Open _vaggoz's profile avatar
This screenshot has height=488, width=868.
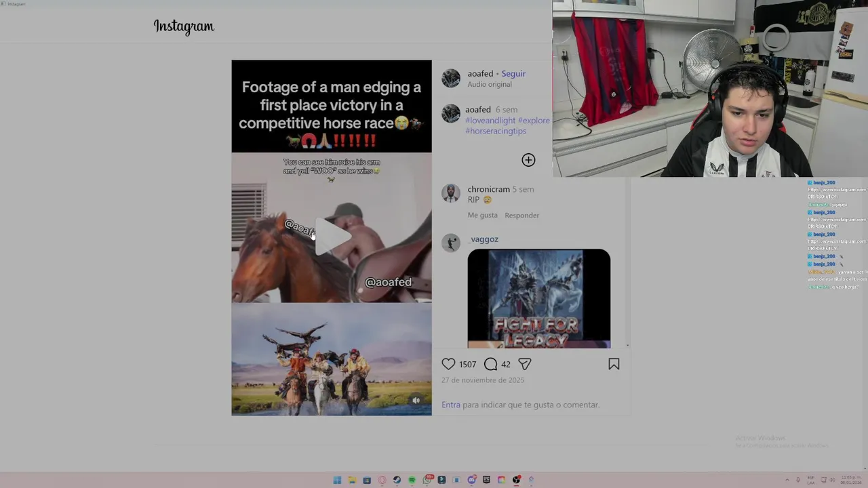(451, 243)
